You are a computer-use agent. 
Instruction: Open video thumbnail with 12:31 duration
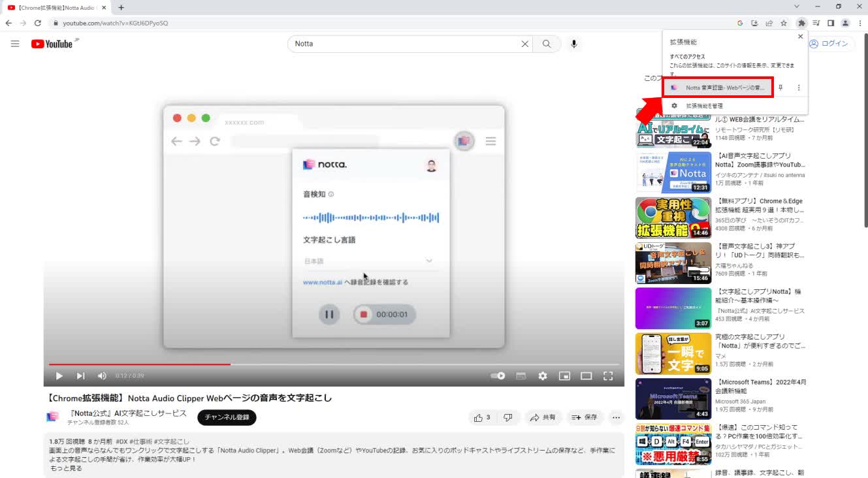click(x=673, y=172)
